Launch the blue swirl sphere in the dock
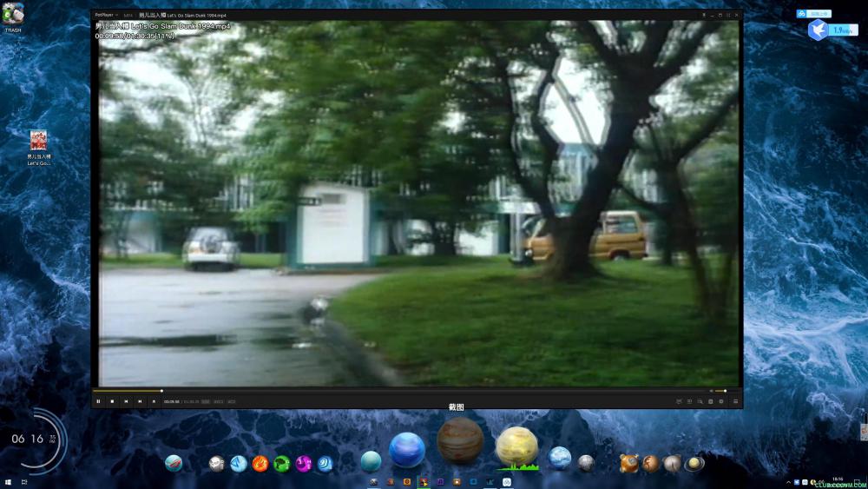This screenshot has height=489, width=868. [325, 464]
